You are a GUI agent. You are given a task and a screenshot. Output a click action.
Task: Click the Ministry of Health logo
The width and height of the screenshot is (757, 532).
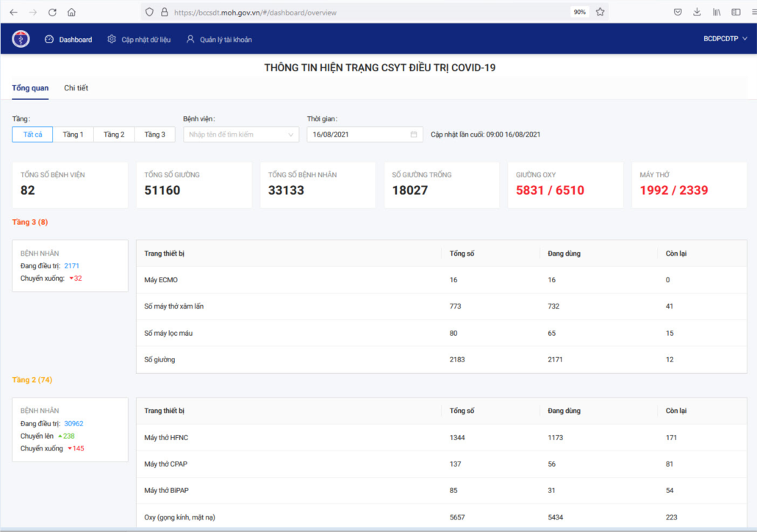(x=21, y=39)
